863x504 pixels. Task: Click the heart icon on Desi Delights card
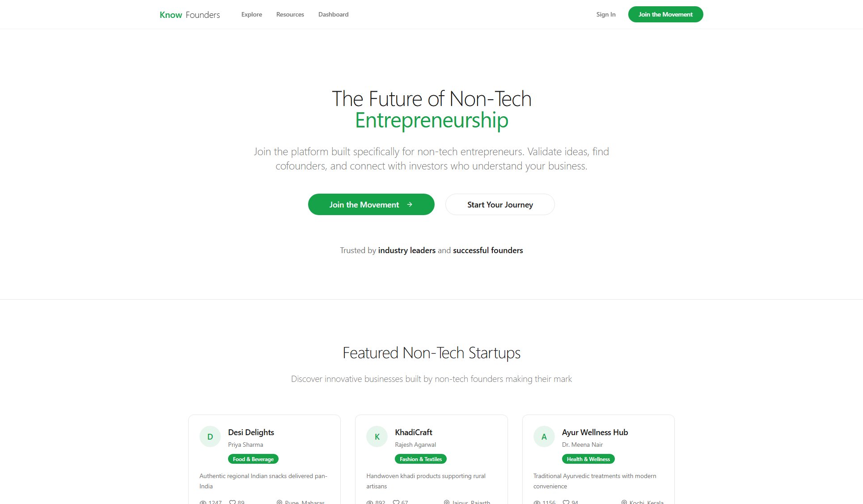(233, 502)
